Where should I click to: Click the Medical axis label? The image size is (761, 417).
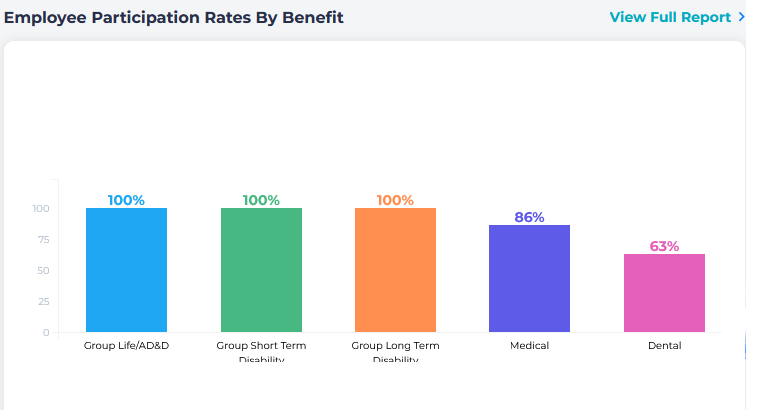pos(529,346)
